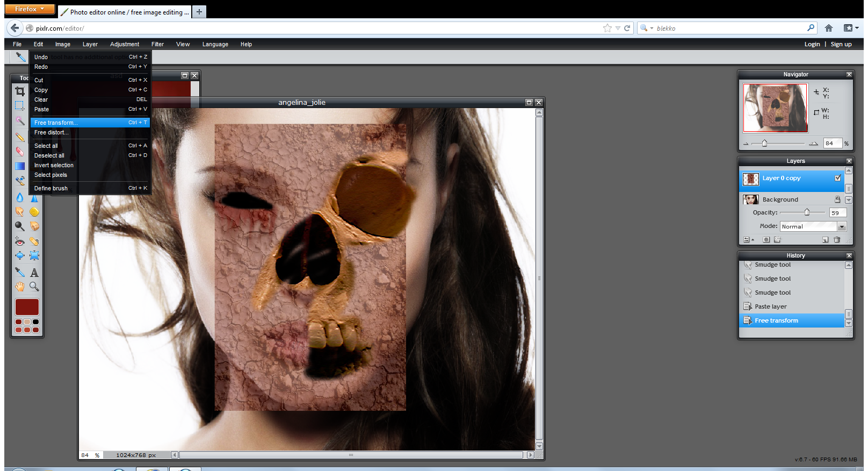Open the bookmarks menu dropdown

(851, 28)
